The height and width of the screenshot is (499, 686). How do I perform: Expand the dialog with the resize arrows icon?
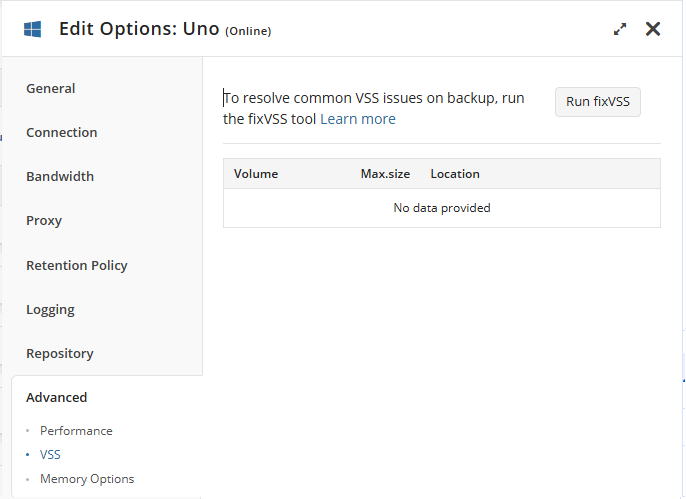coord(620,29)
